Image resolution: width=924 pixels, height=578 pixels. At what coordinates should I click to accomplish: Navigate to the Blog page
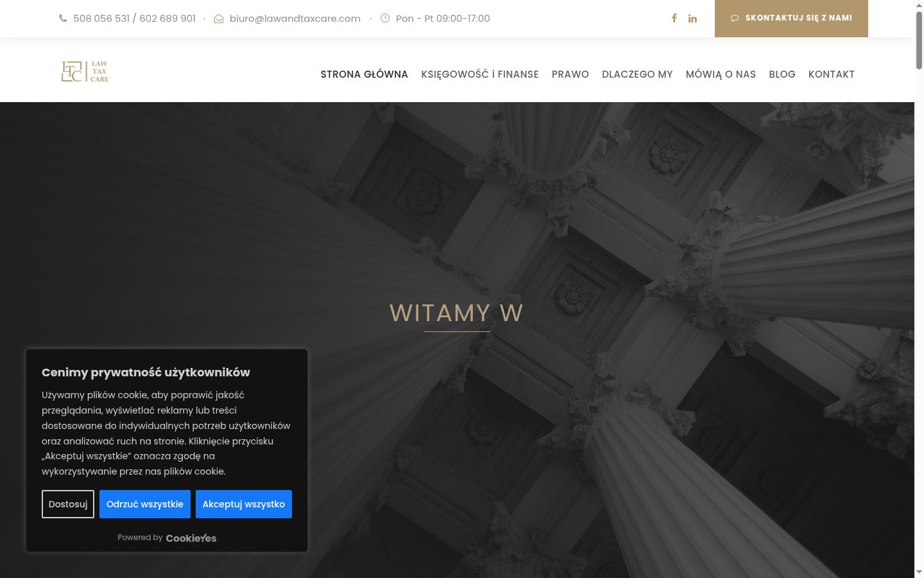(782, 74)
